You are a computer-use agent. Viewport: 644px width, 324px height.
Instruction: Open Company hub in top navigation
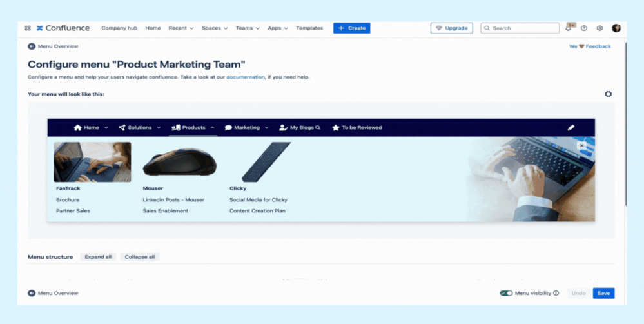[x=119, y=28]
